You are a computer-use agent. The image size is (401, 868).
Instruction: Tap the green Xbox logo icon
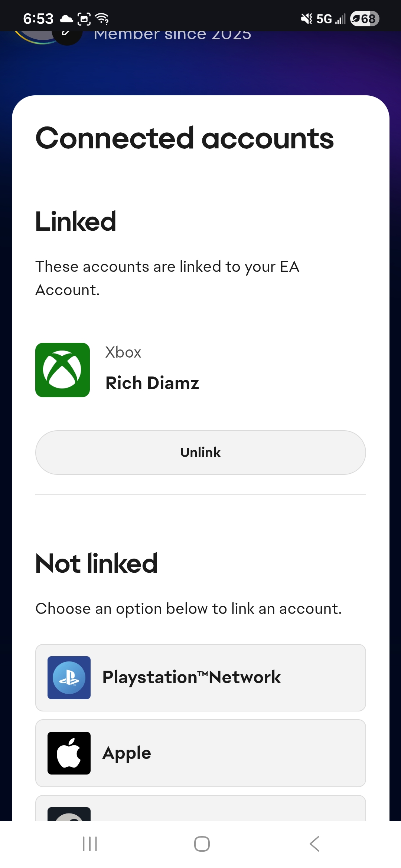[x=62, y=370]
